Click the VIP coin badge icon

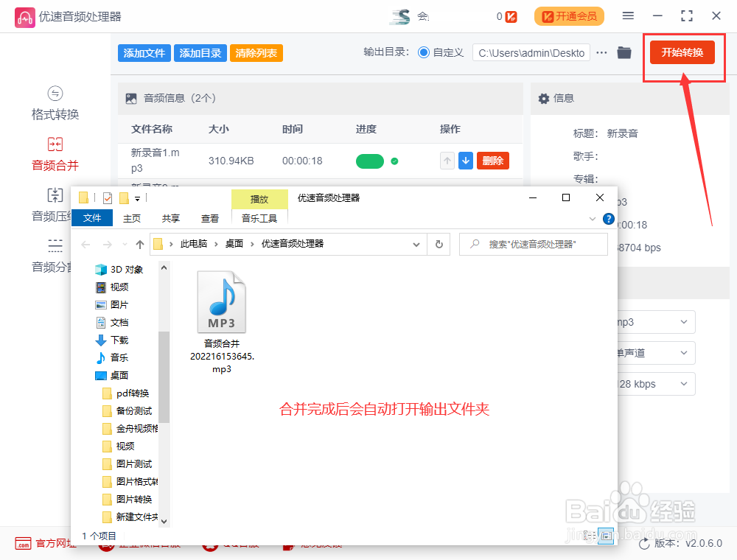pos(511,17)
